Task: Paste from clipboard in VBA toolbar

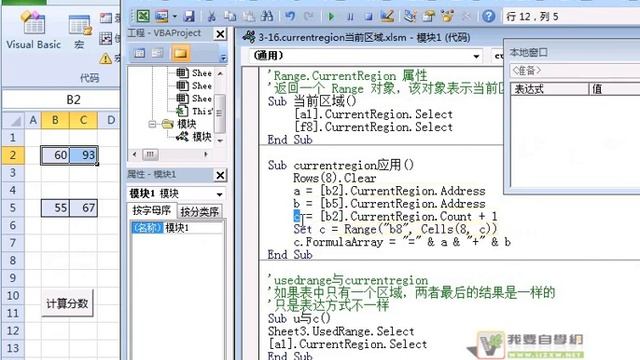Action: coord(249,17)
